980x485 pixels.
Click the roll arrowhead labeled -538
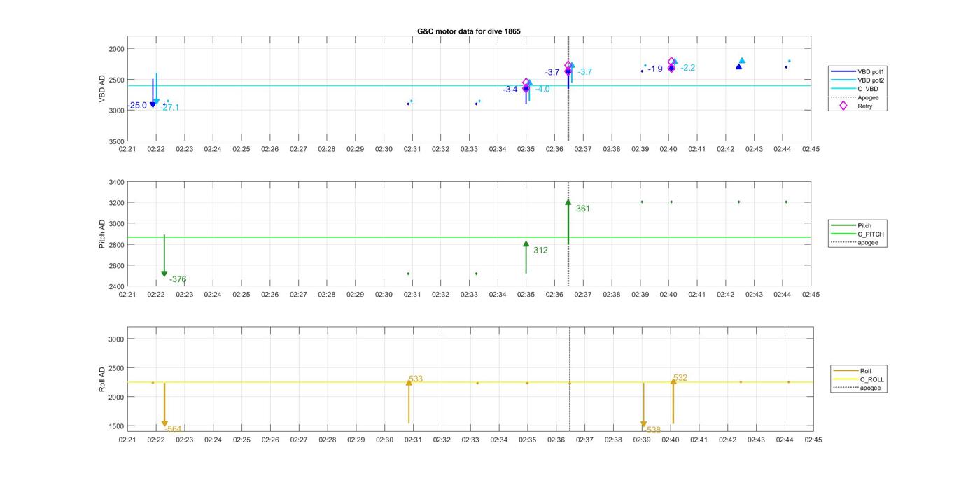click(x=643, y=424)
